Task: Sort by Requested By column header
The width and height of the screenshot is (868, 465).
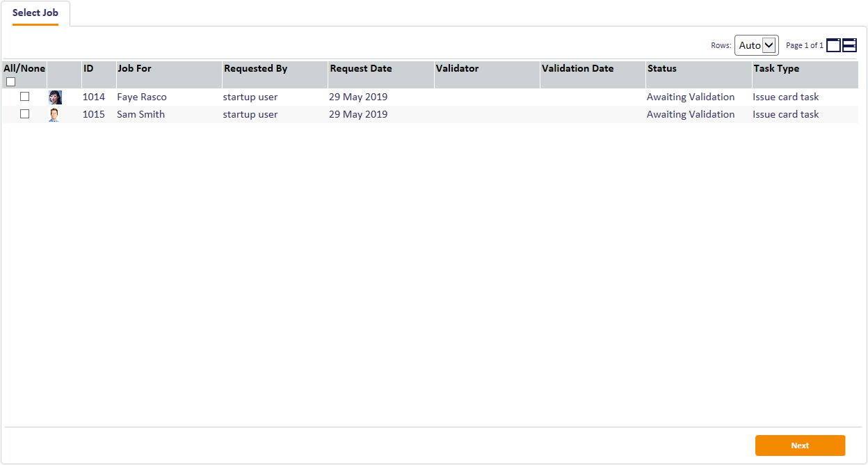Action: coord(255,69)
